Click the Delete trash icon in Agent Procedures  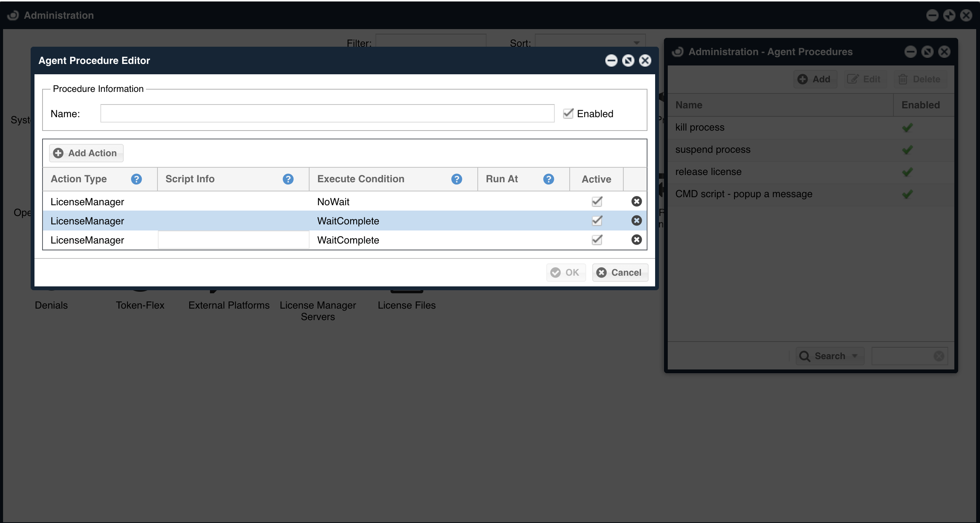903,79
